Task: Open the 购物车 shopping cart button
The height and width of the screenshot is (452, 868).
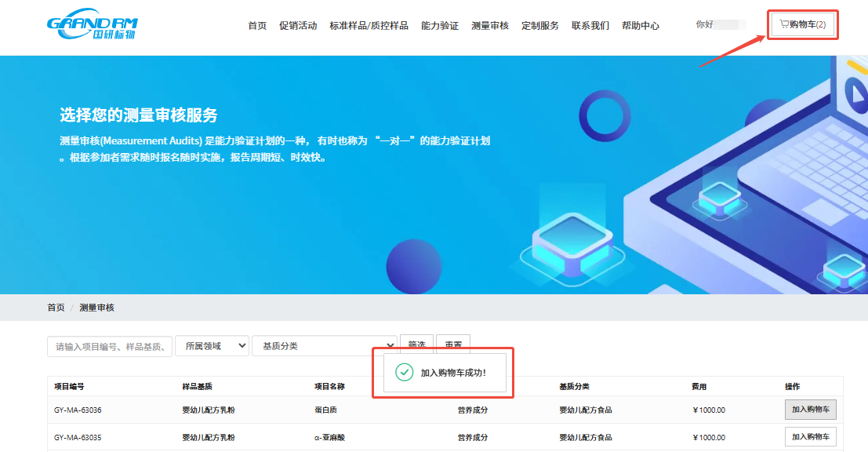Action: pyautogui.click(x=802, y=25)
